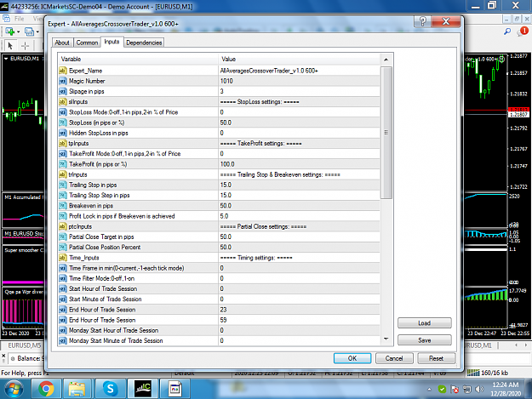Click the Cancel button
532x399 pixels.
coord(394,358)
